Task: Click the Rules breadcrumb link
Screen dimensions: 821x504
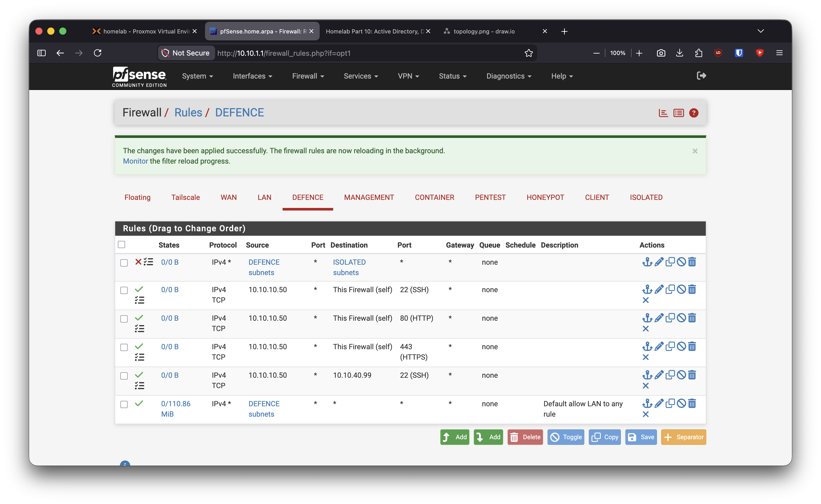Action: 188,112
